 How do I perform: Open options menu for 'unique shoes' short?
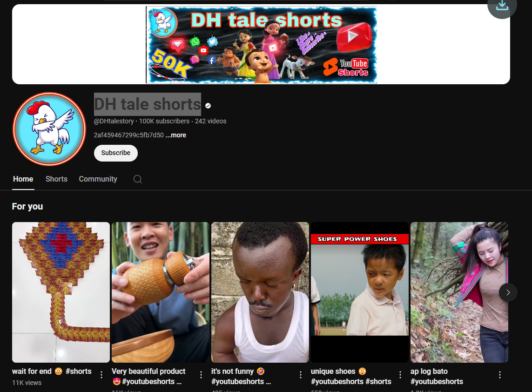pos(400,375)
